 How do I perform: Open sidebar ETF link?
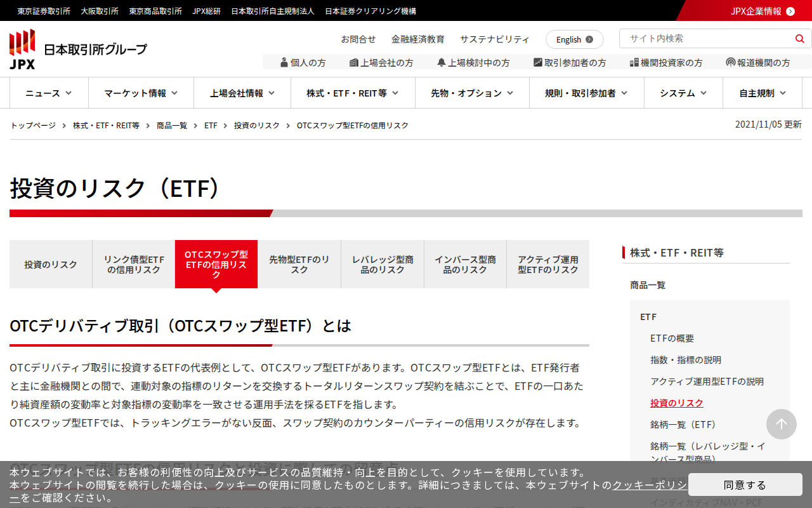[x=648, y=317]
